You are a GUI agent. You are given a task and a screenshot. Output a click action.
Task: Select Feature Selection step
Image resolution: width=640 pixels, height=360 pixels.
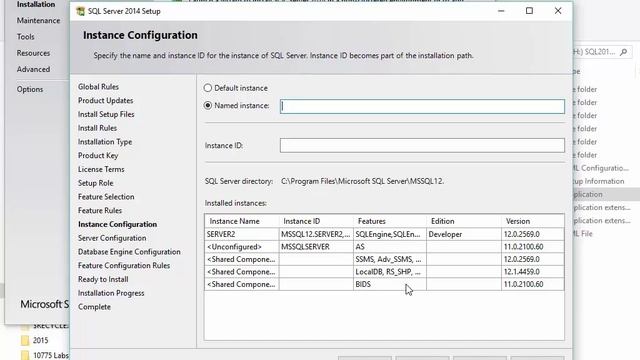106,197
